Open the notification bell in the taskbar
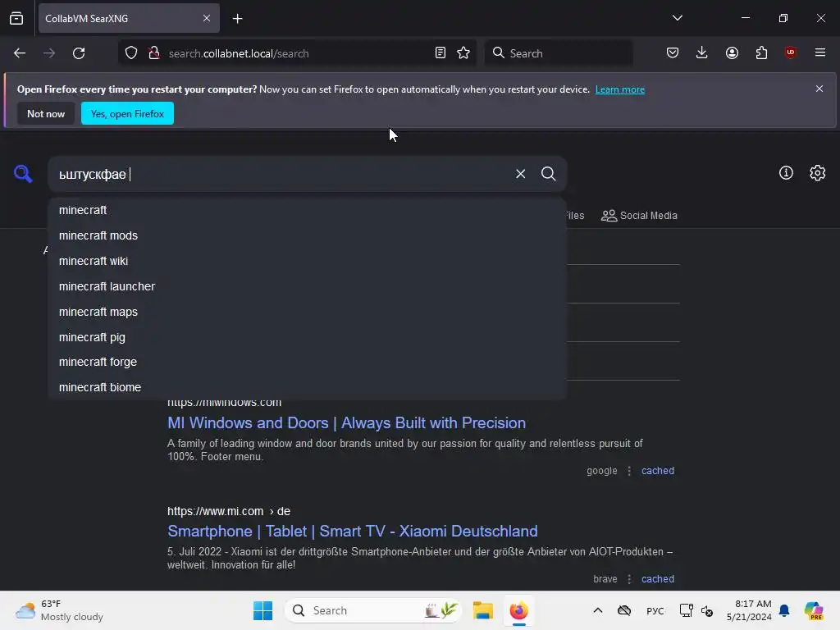 pyautogui.click(x=784, y=610)
